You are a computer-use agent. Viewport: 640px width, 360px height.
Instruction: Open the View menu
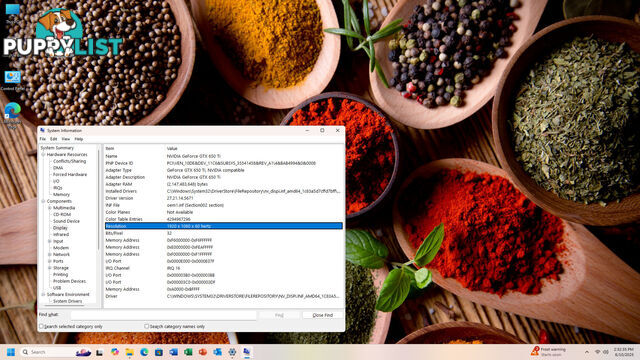66,139
